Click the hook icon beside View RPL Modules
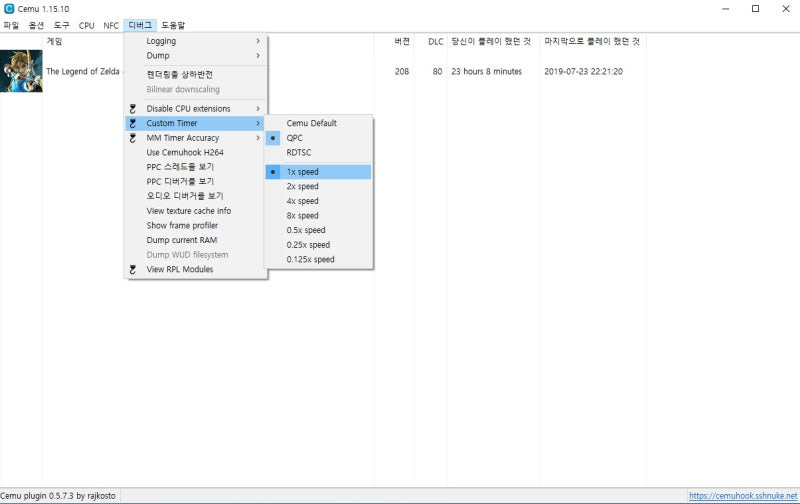Screen dimensions: 800x504 point(133,269)
